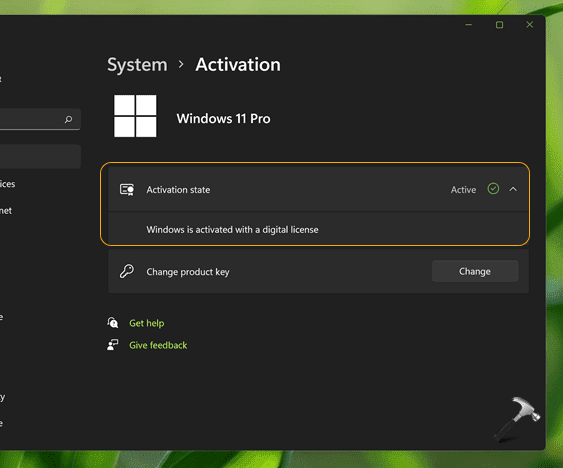Click the Change product key button

[x=475, y=271]
